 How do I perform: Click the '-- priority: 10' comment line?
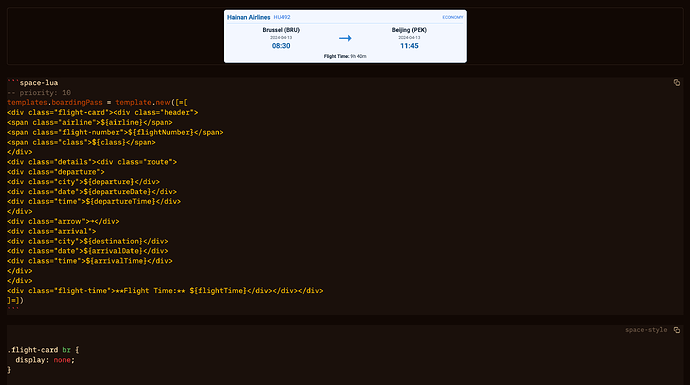coord(39,93)
